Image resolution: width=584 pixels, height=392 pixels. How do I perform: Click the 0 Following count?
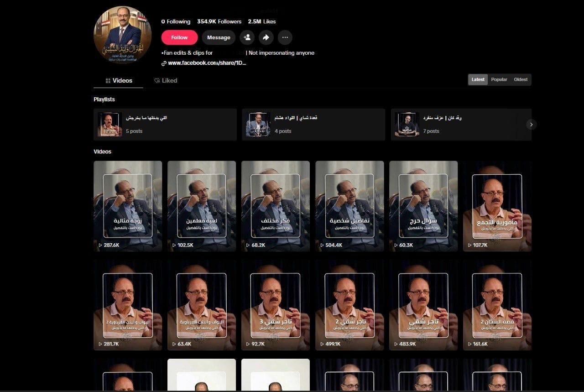coord(176,21)
